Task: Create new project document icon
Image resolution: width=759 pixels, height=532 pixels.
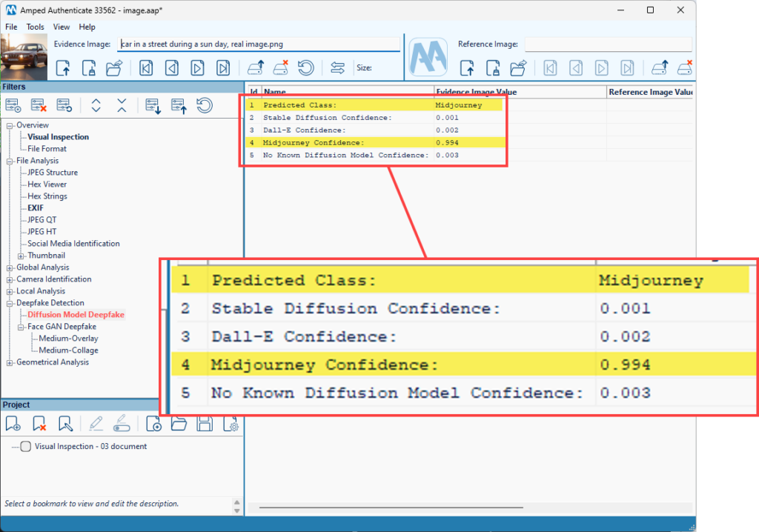Action: [x=153, y=424]
